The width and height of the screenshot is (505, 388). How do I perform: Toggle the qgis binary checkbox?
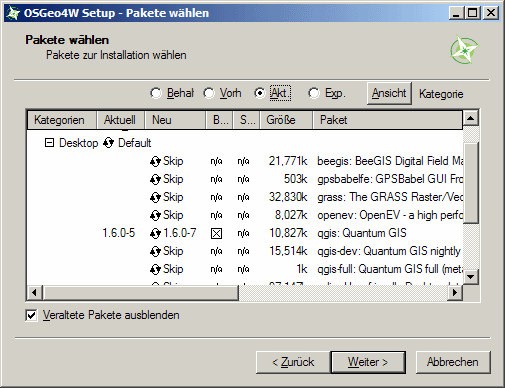click(x=216, y=233)
